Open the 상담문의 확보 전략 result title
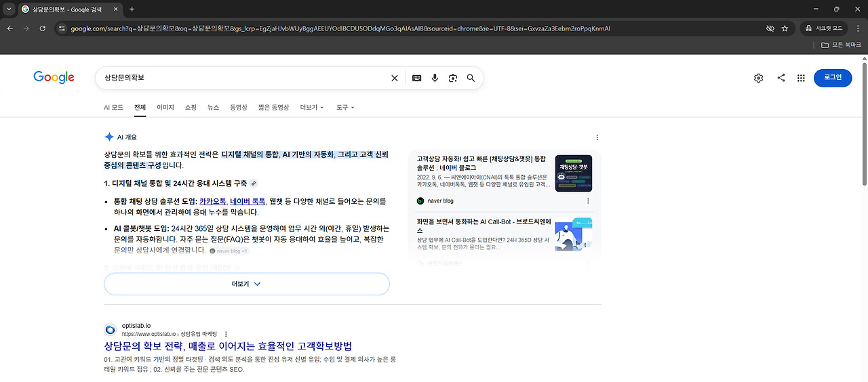The image size is (868, 382). tap(228, 346)
